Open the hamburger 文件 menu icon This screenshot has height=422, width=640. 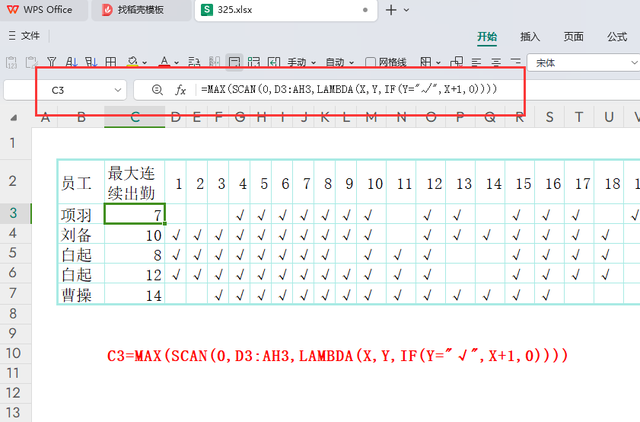(12, 36)
